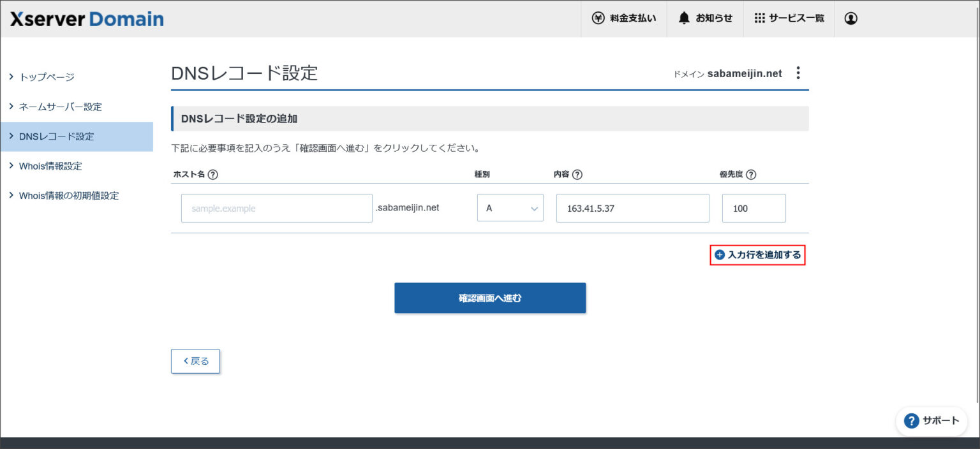Open the kebab menu beside sabameijin.net
The height and width of the screenshot is (449, 980).
(798, 73)
